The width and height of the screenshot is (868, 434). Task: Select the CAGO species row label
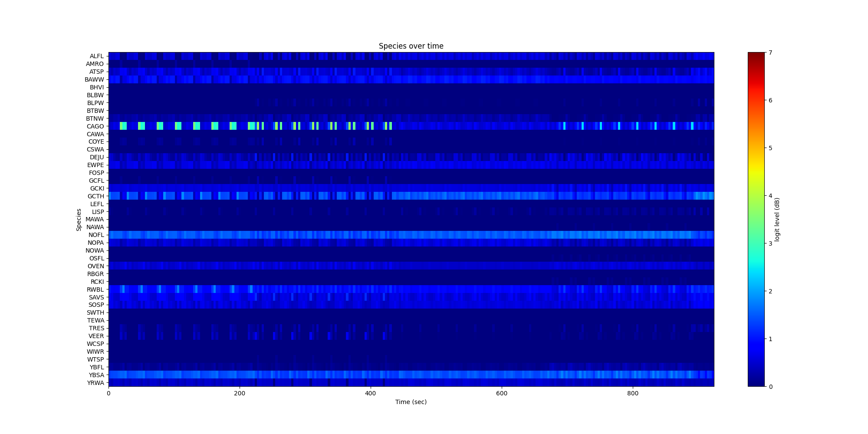(95, 126)
